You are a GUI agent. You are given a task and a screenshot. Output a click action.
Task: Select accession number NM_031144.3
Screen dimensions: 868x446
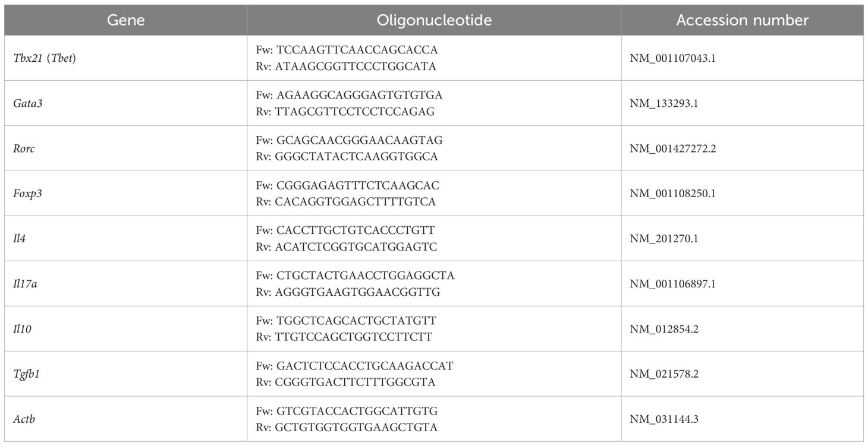point(664,419)
